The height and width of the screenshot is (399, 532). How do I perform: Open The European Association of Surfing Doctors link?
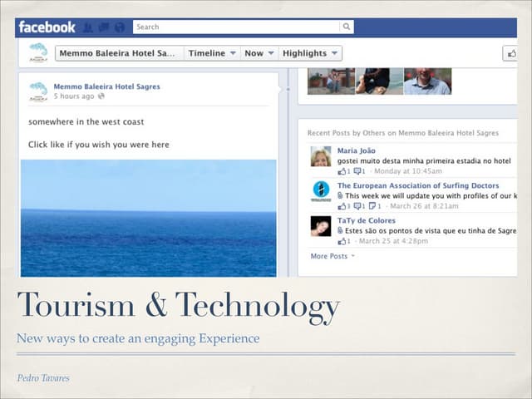click(417, 185)
